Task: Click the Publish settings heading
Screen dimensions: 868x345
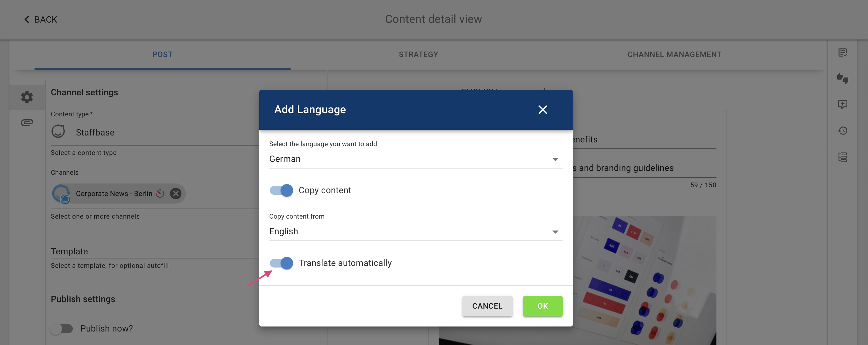Action: click(x=83, y=299)
